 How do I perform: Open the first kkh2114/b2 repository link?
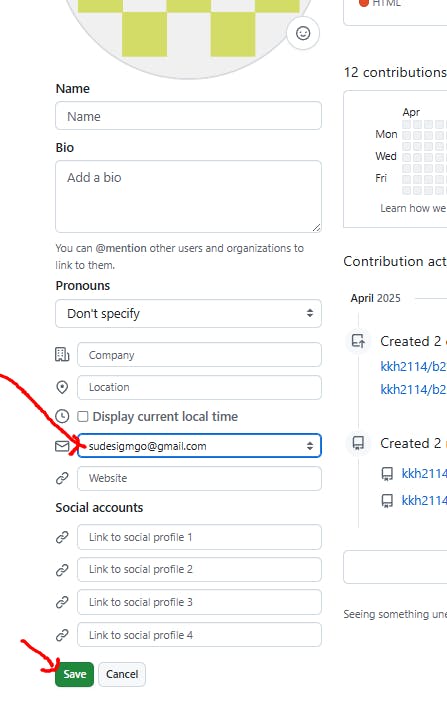coord(413,366)
